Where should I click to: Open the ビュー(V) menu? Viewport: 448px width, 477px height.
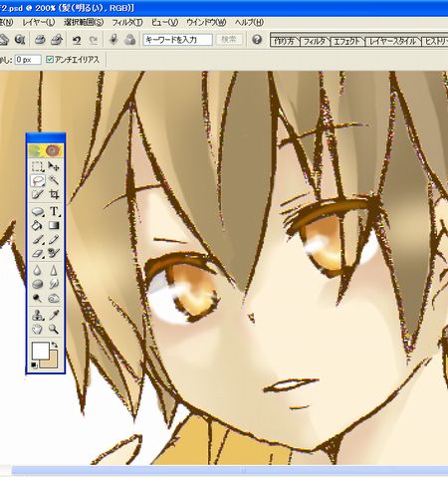[x=164, y=22]
